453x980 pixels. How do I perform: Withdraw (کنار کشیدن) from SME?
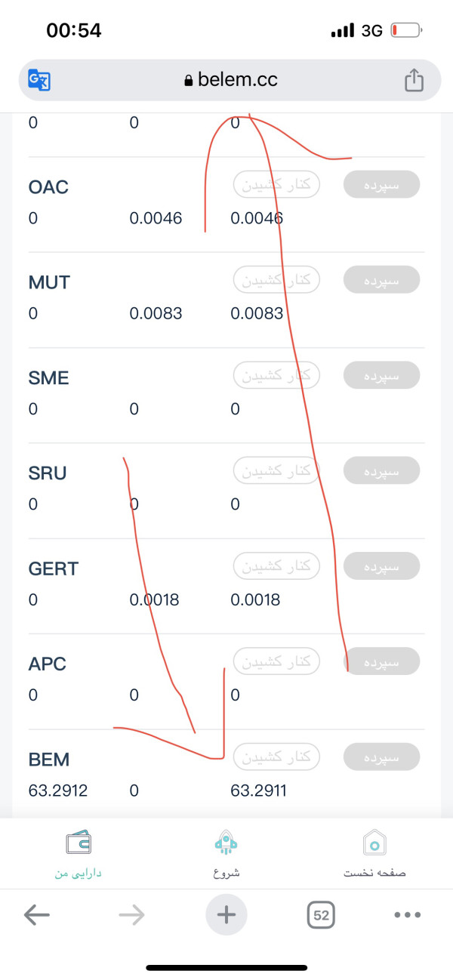[276, 375]
